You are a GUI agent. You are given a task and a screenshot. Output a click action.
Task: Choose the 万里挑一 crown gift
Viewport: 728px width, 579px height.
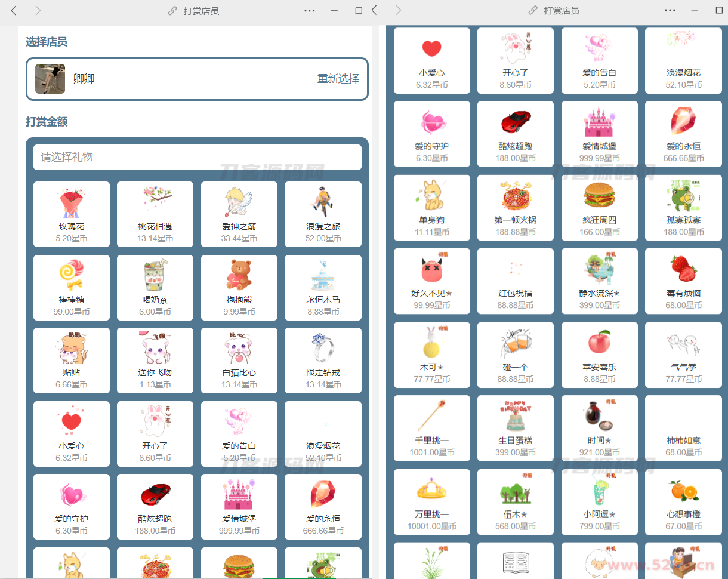click(431, 501)
